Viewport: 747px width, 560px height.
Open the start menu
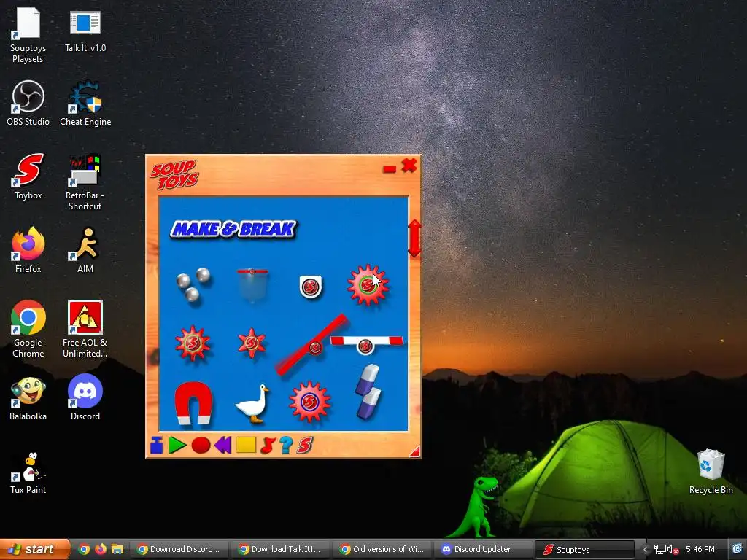click(34, 550)
